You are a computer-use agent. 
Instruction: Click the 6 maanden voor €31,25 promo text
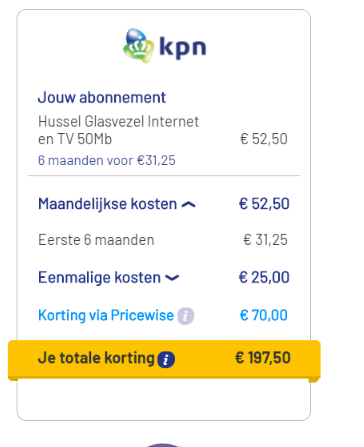click(107, 160)
